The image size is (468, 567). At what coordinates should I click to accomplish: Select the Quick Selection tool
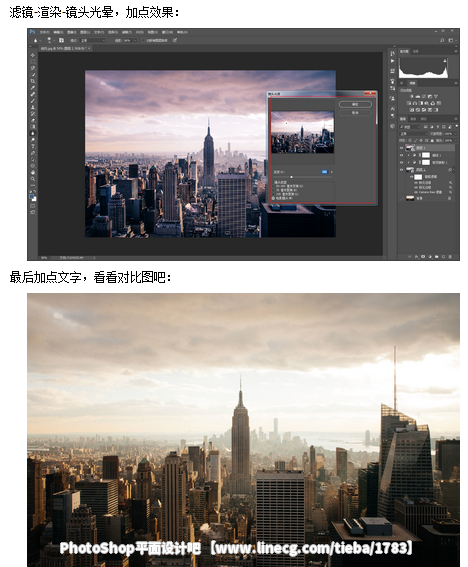tap(33, 74)
